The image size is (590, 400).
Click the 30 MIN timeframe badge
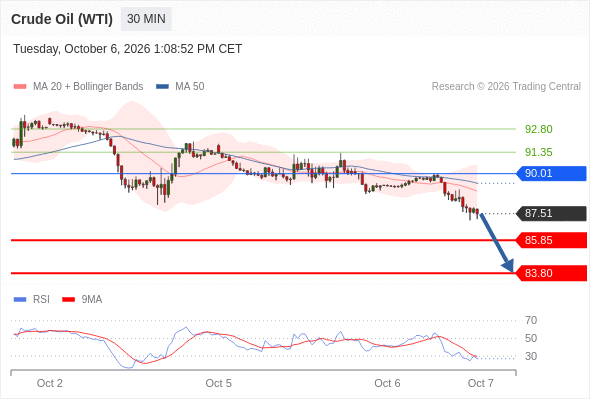pyautogui.click(x=146, y=19)
